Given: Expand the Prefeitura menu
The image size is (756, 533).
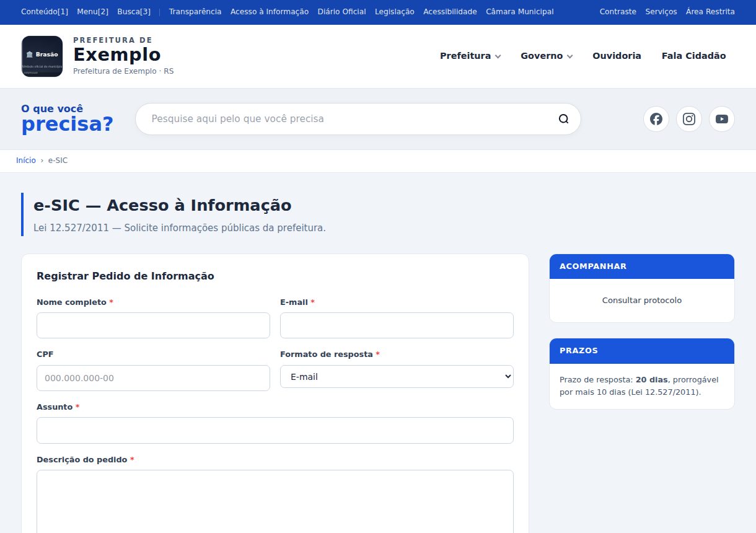Looking at the screenshot, I should [470, 56].
